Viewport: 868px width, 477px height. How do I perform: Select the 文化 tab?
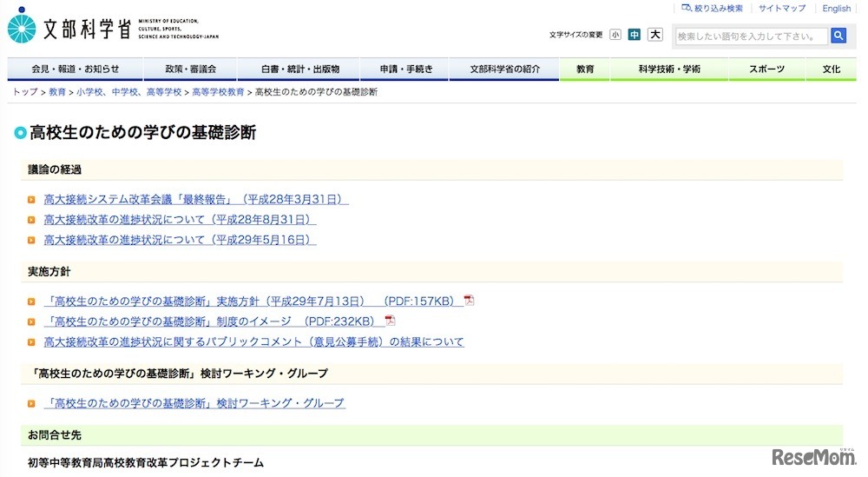tap(831, 70)
